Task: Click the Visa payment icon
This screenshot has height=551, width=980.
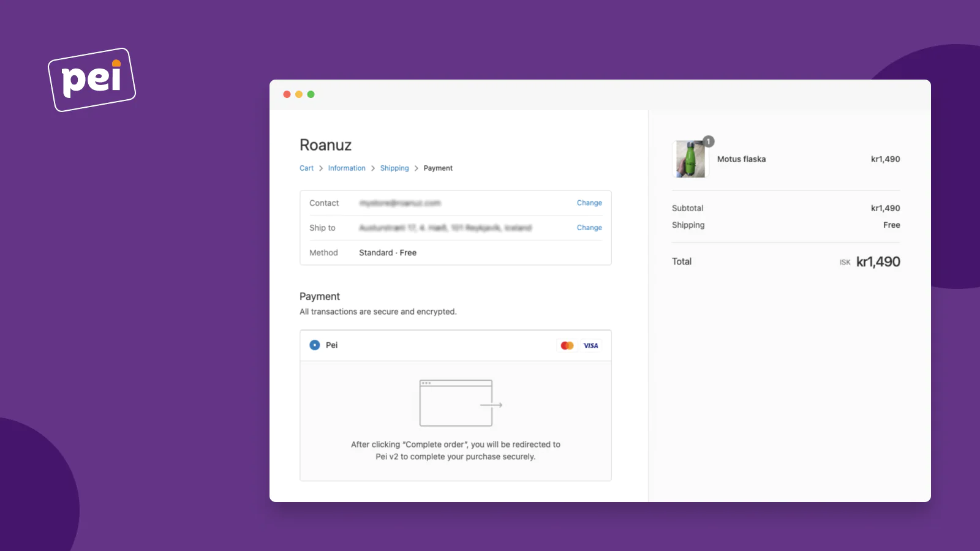Action: click(x=590, y=345)
